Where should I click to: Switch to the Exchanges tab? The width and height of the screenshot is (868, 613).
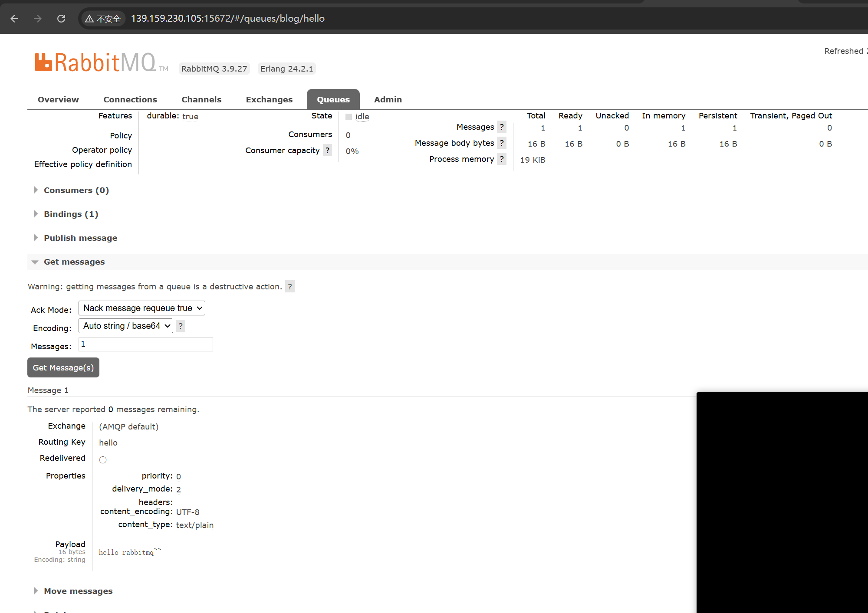point(269,100)
